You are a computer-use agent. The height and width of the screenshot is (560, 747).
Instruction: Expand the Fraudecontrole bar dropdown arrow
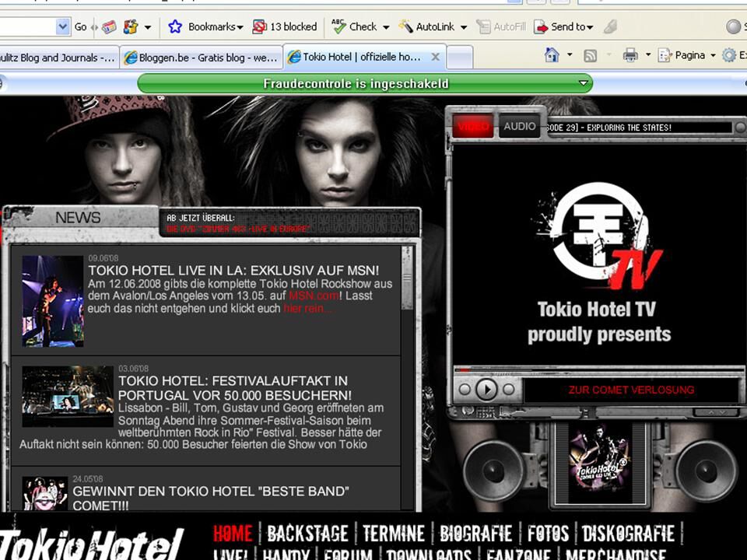pos(583,84)
